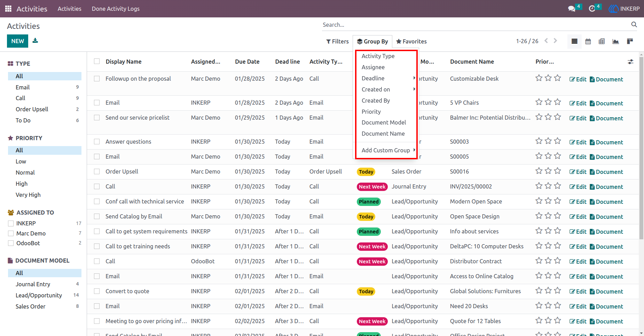Set second priority star for Modern Open Space
The image size is (644, 336).
coord(548,201)
